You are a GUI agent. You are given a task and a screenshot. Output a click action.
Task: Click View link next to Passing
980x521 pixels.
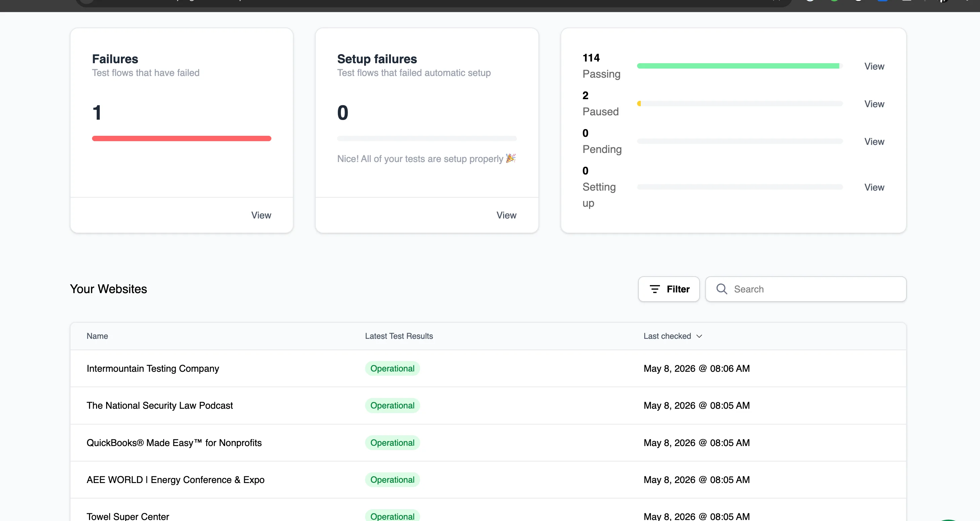click(874, 66)
